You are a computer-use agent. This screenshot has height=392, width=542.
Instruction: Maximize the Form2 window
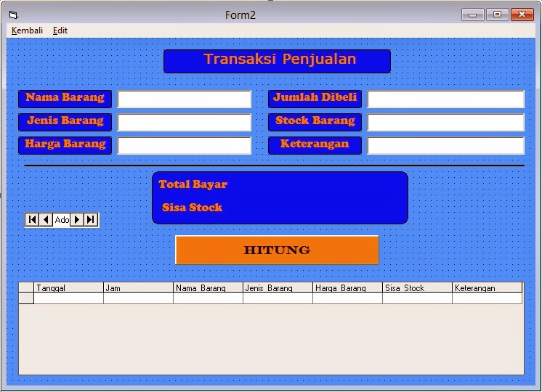497,15
